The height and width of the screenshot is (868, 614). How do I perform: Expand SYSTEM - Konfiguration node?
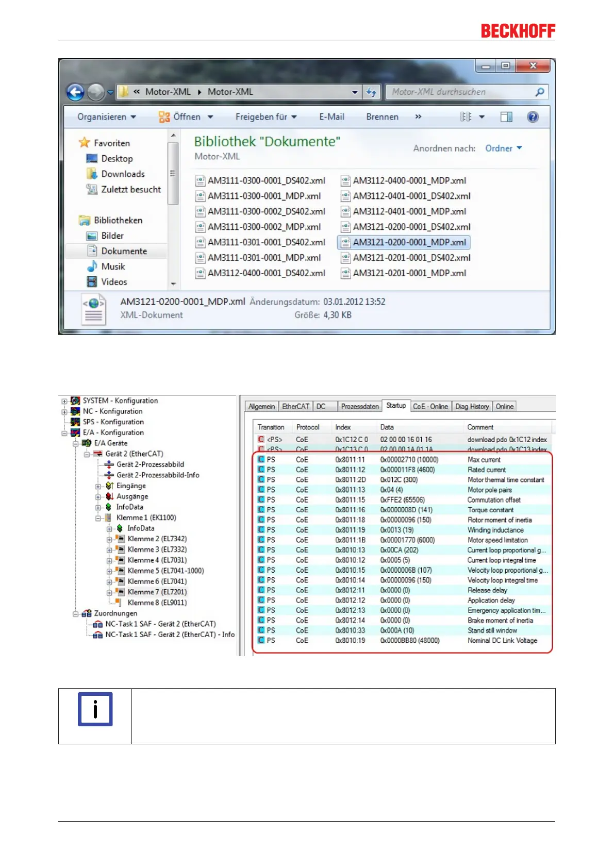click(64, 401)
